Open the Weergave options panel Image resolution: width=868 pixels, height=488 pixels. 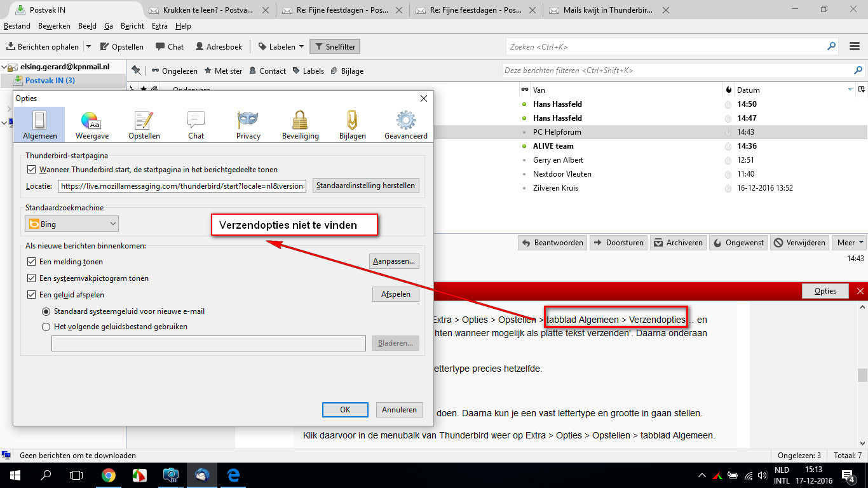pyautogui.click(x=92, y=125)
